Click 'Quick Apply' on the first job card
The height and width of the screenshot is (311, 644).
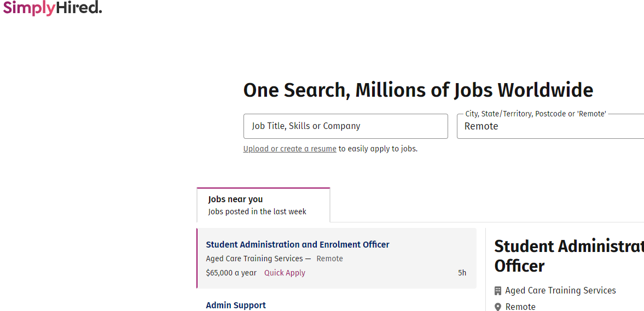[285, 273]
